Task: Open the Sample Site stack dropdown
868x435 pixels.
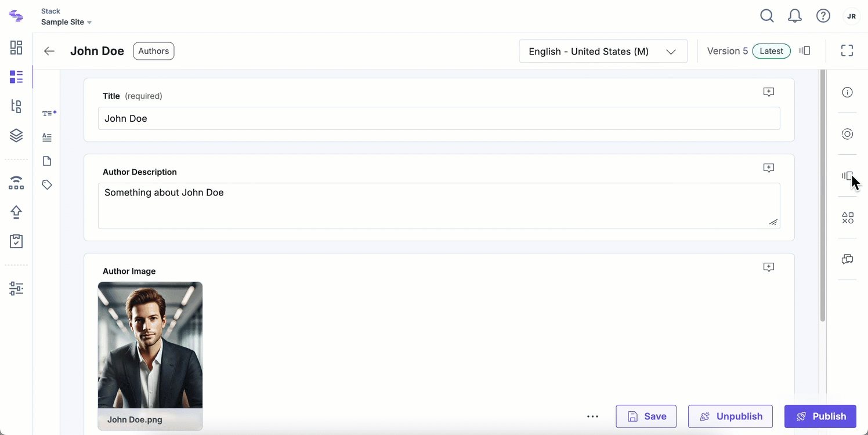Action: pos(66,22)
